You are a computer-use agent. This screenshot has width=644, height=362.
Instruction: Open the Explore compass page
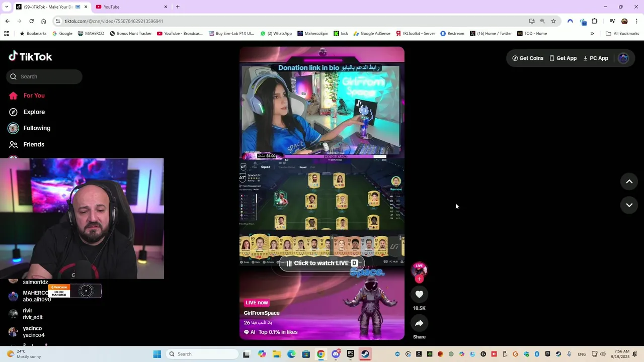27,112
